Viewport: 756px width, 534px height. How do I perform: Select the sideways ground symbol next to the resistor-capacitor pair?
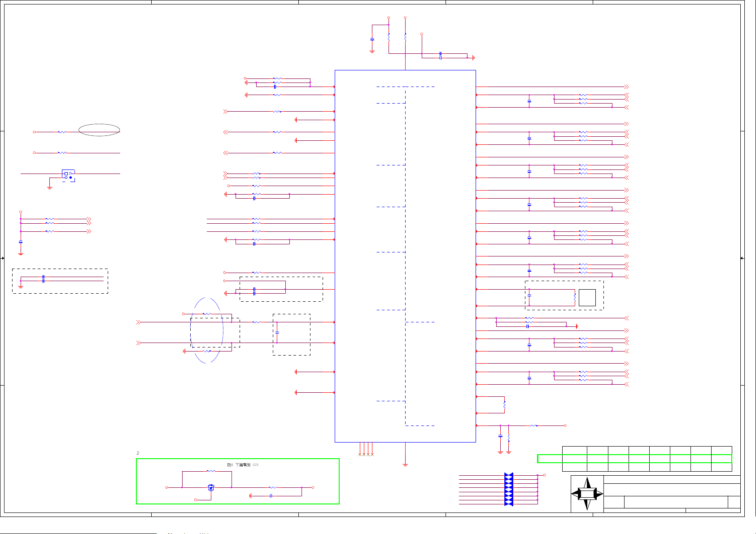click(577, 326)
